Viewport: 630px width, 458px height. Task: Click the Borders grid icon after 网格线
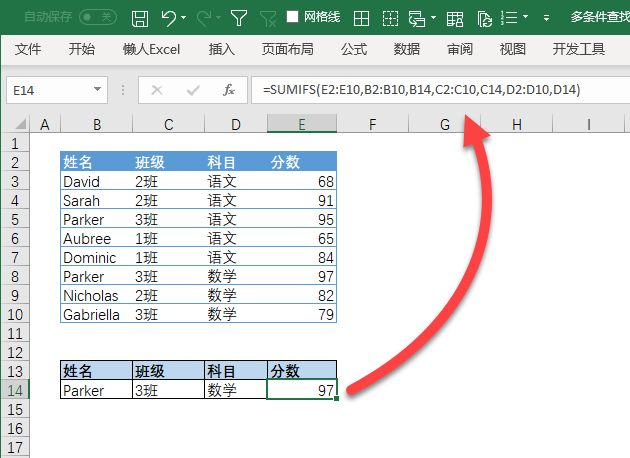362,17
